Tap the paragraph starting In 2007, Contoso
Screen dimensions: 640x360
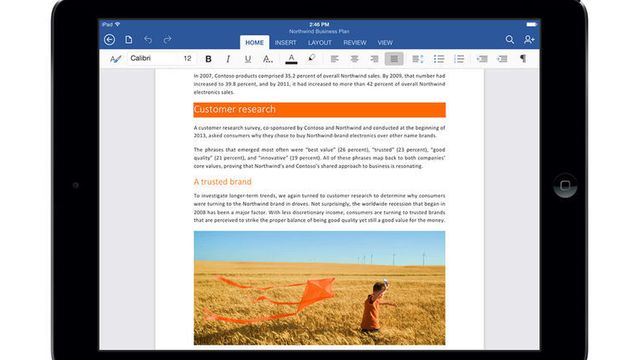pos(320,84)
